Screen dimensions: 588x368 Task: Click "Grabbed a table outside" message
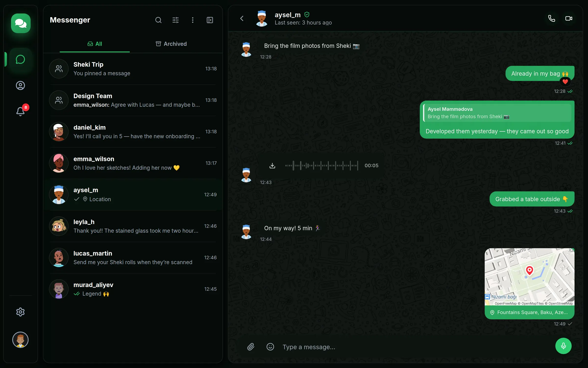[x=532, y=199]
